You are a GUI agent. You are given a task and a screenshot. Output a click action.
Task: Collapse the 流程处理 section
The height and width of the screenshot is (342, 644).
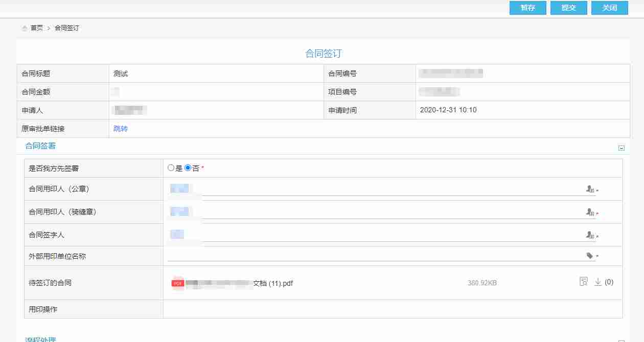(622, 340)
